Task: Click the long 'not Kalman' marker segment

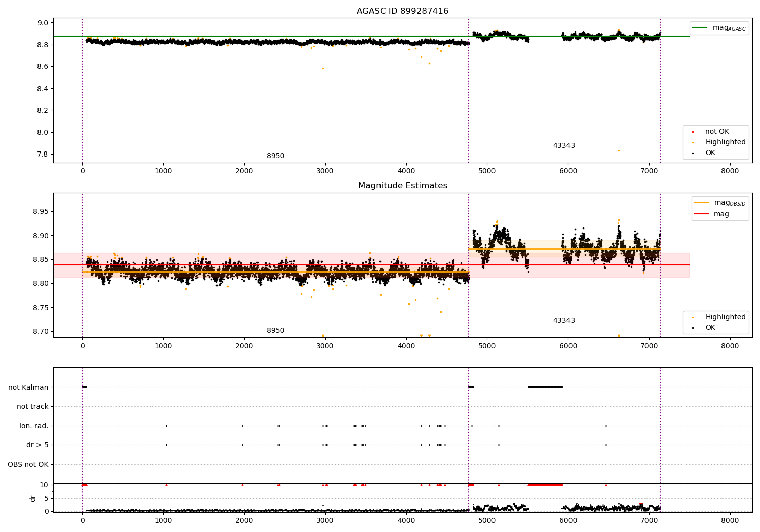Action: tap(545, 387)
